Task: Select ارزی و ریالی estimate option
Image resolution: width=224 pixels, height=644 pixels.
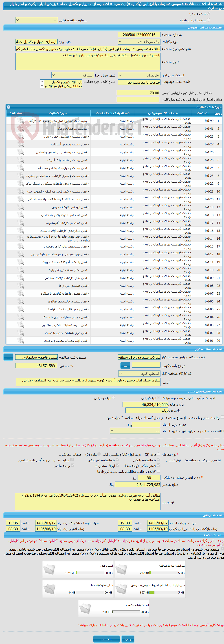Action: 114,397
